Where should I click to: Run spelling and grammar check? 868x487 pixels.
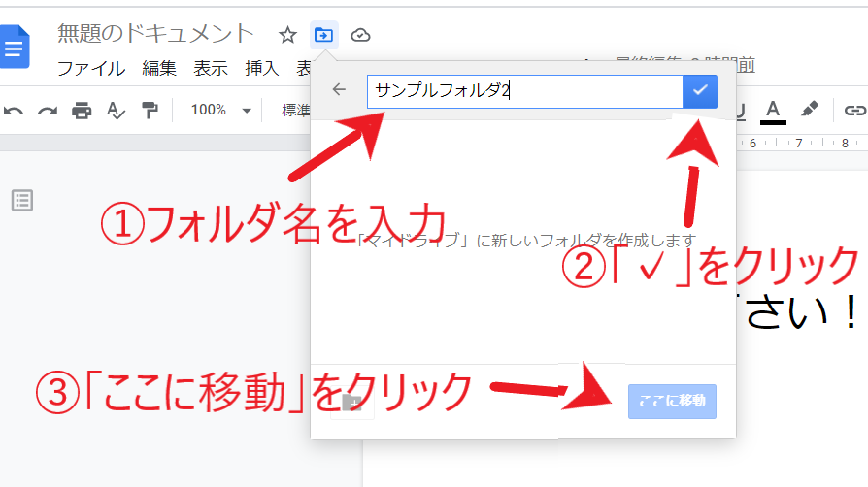click(x=116, y=111)
